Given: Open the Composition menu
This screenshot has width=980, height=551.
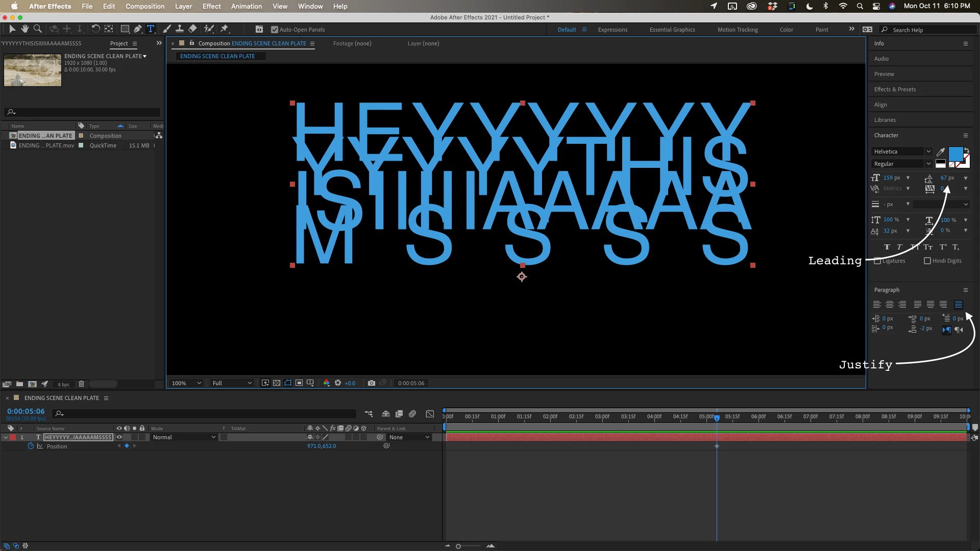Looking at the screenshot, I should [145, 6].
